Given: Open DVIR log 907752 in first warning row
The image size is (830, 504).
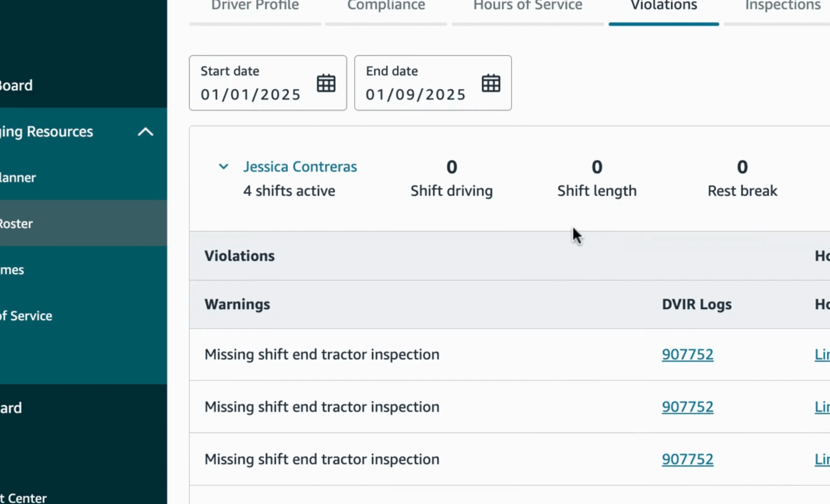Looking at the screenshot, I should pos(687,355).
